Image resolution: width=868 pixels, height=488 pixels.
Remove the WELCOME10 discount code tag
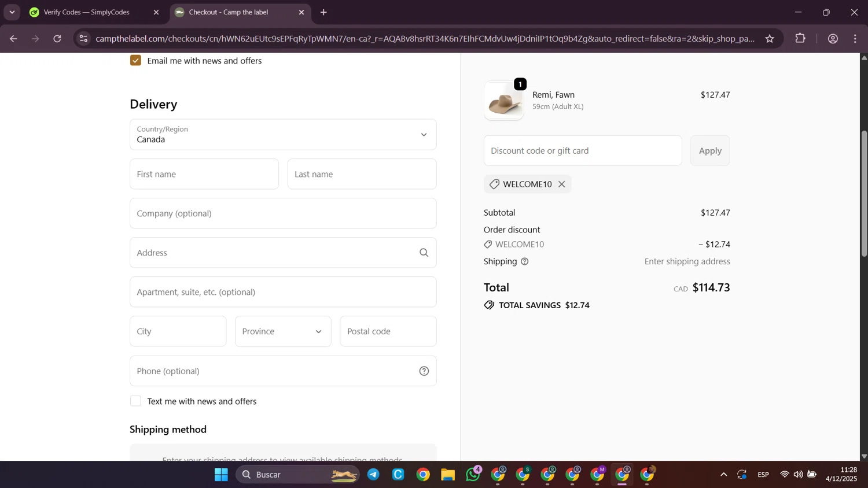(561, 184)
